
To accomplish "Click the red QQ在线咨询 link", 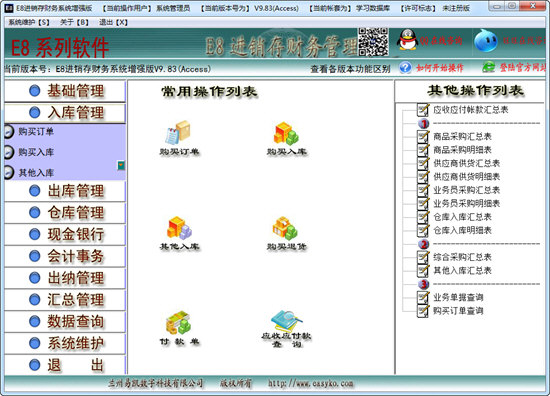I will pyautogui.click(x=441, y=41).
